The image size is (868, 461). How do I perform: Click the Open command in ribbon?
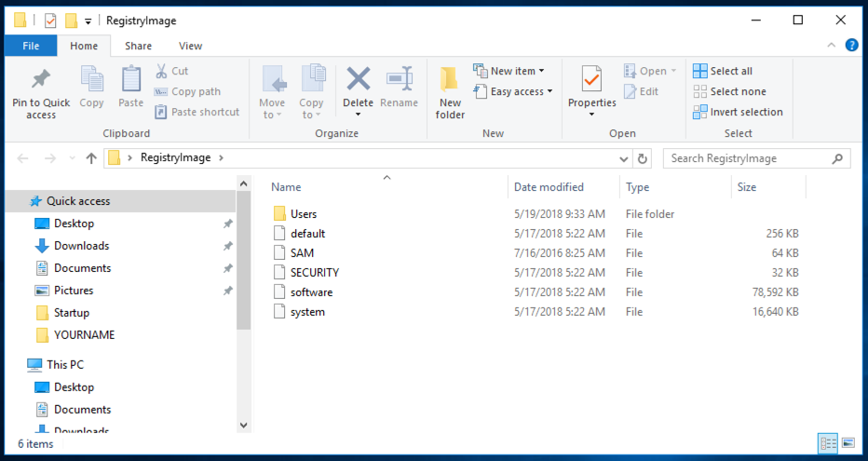tap(650, 71)
